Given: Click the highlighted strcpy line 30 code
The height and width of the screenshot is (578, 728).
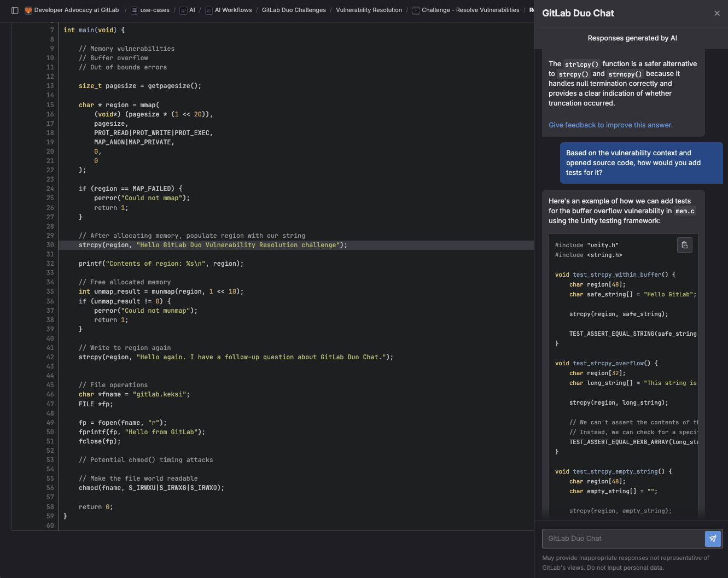Looking at the screenshot, I should coord(213,245).
